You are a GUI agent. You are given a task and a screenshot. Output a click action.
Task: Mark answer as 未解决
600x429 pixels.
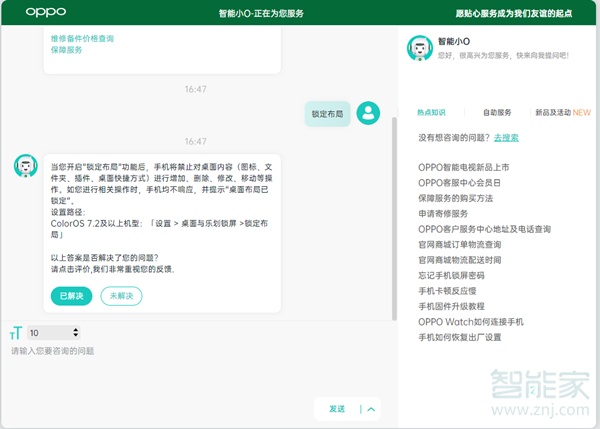(x=121, y=296)
